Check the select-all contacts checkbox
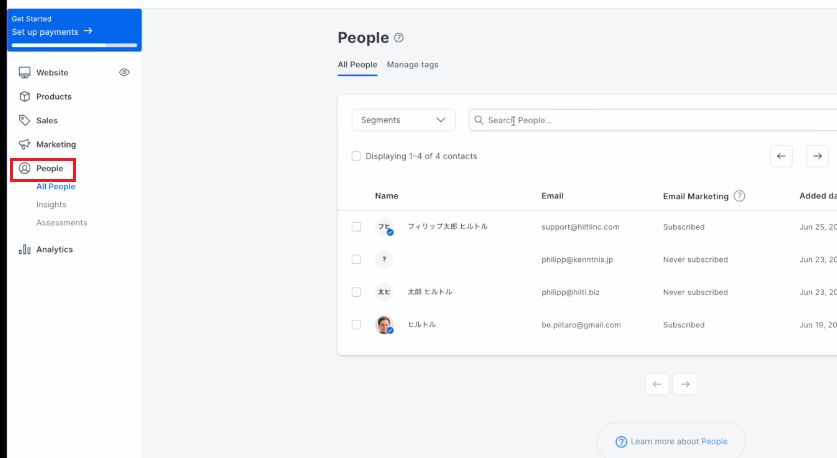 [x=356, y=156]
